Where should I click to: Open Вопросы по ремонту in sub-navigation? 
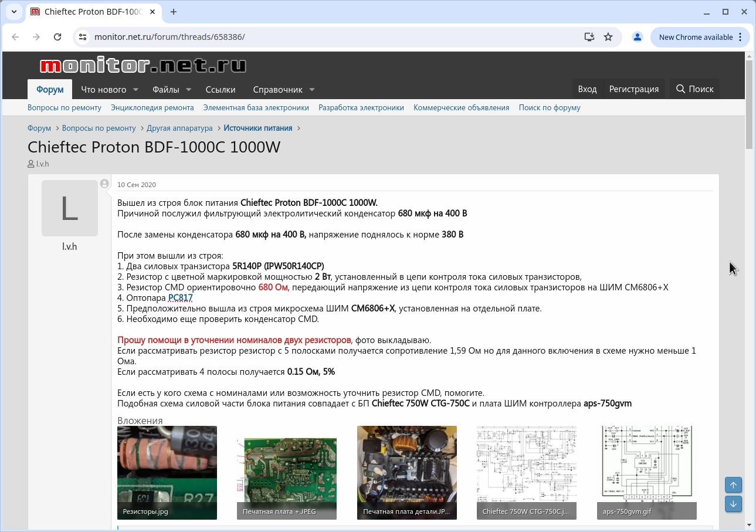65,107
